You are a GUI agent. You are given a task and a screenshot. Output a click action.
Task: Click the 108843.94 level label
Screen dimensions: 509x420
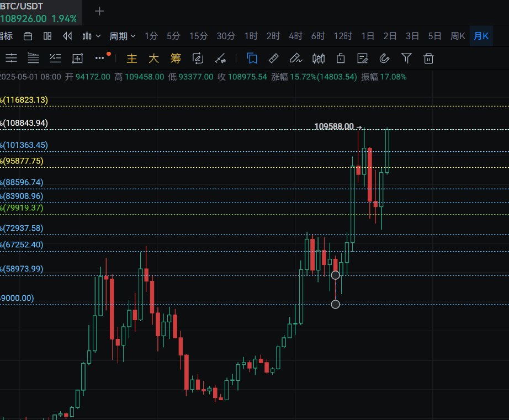click(24, 123)
